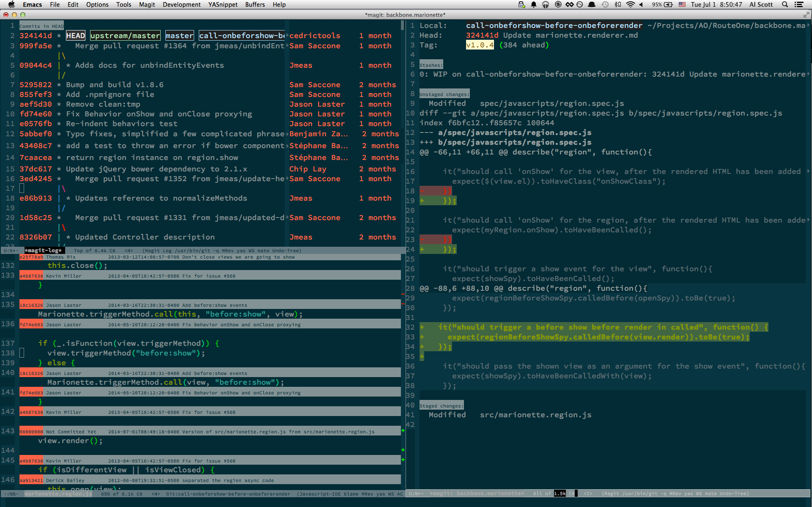
Task: Expand Modified src/marionette.region.js staged file
Action: click(510, 415)
